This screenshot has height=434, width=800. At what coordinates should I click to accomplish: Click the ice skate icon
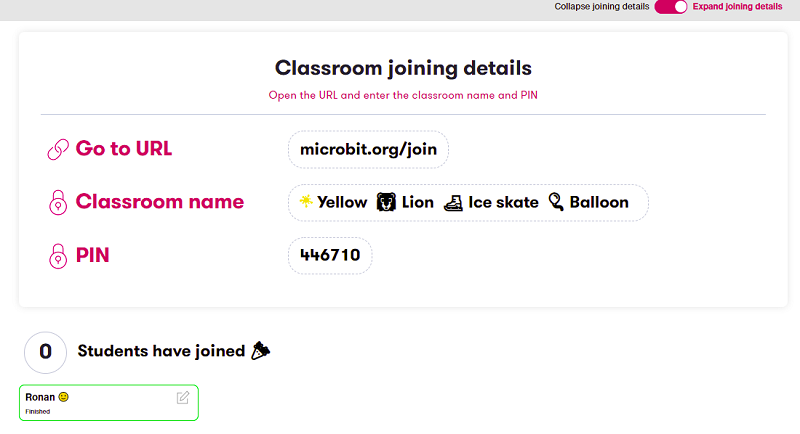point(453,202)
